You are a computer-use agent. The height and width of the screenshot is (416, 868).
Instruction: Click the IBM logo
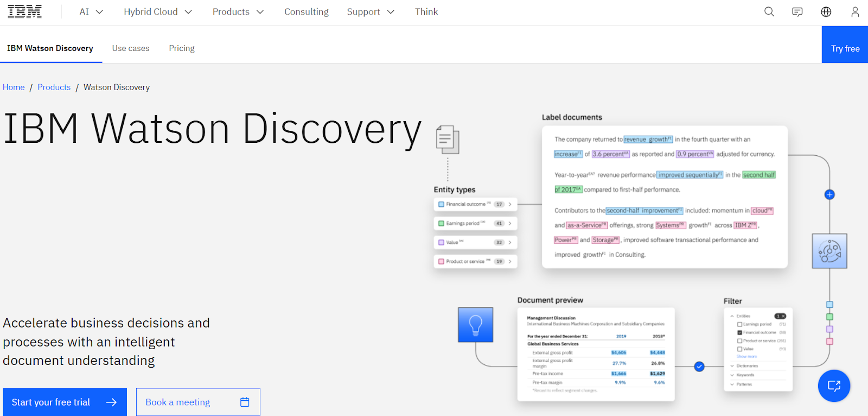click(x=24, y=11)
